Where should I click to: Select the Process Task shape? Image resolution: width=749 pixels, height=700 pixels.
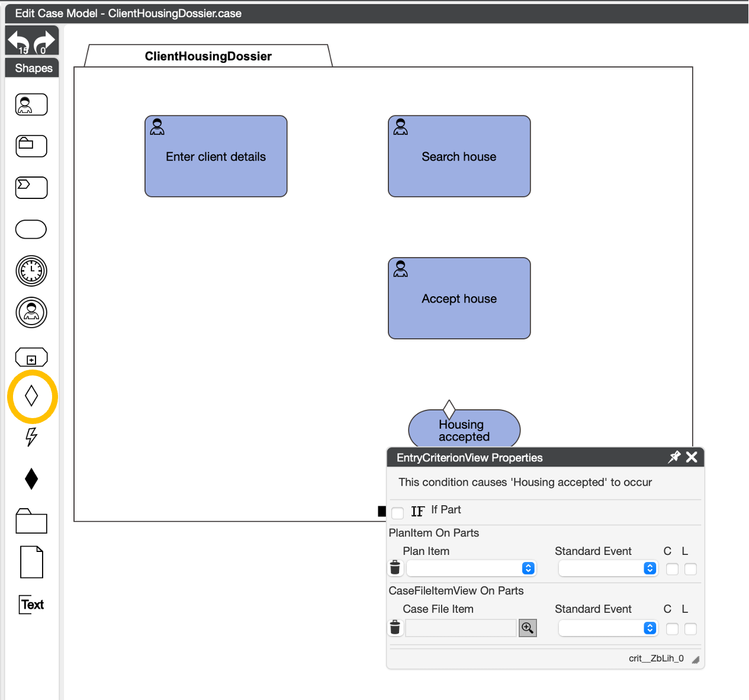[31, 188]
